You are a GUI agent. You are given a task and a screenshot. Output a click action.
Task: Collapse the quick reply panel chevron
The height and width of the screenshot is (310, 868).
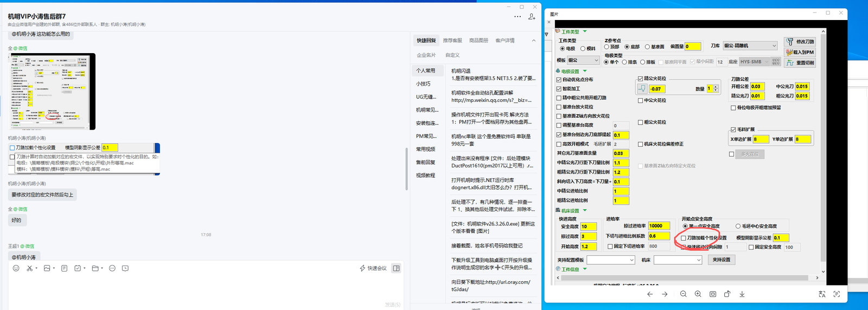[x=534, y=41]
